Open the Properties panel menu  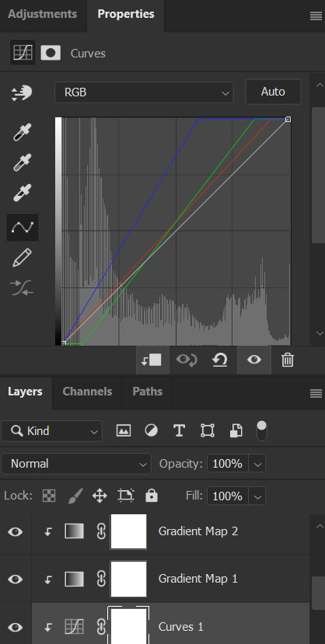pyautogui.click(x=316, y=16)
